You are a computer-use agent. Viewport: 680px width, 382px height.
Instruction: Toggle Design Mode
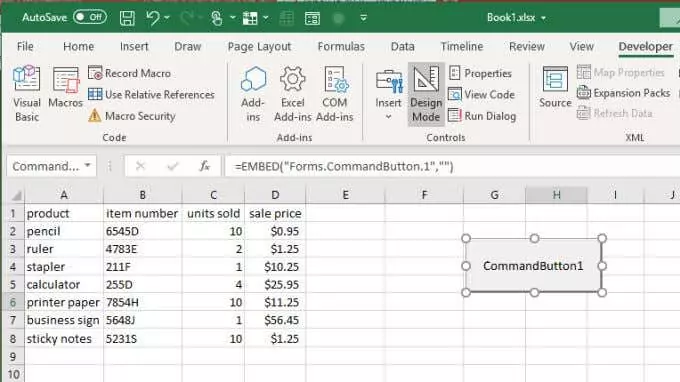[x=426, y=94]
